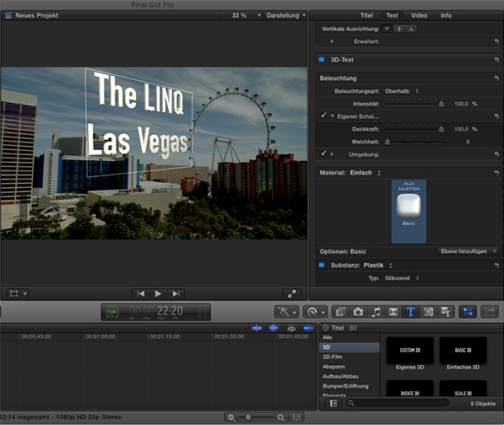Screen dimensions: 504x425
Task: Show the Titles browser T icon
Action: pos(410,312)
